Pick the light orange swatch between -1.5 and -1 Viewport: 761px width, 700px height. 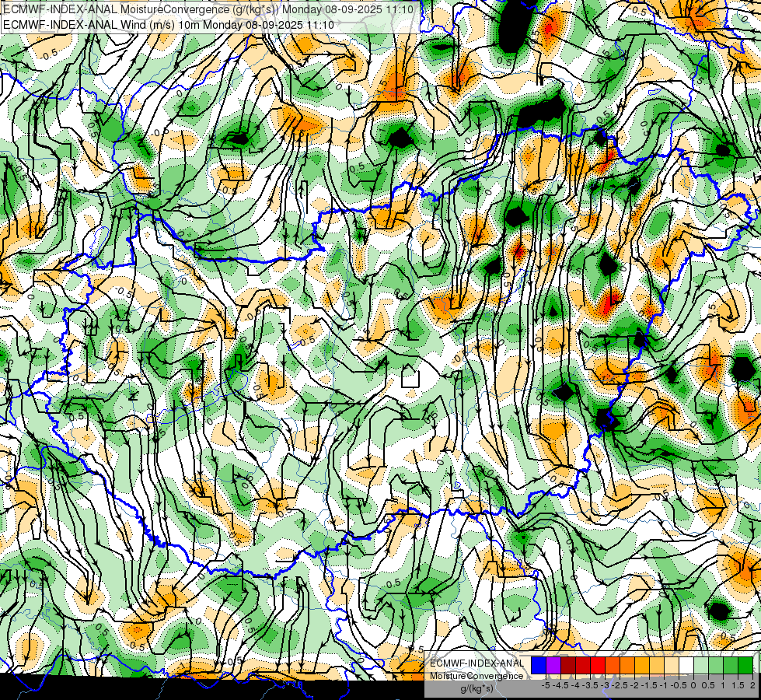click(657, 666)
